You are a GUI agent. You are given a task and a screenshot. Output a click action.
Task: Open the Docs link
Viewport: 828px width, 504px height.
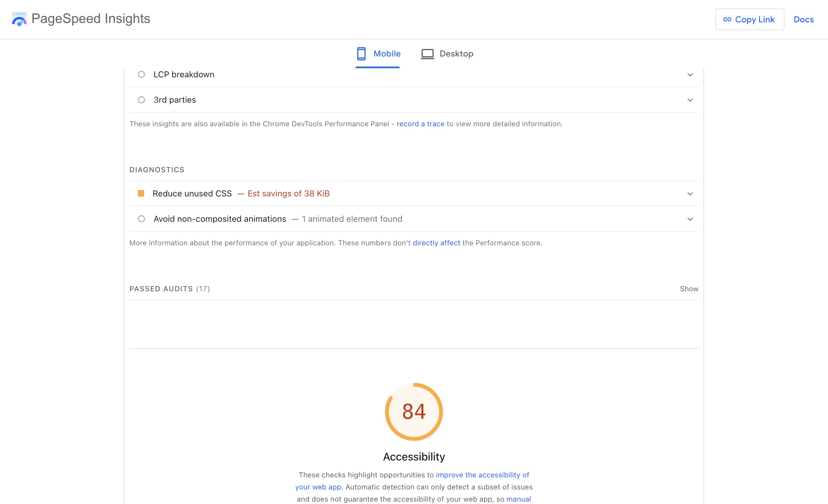(803, 19)
